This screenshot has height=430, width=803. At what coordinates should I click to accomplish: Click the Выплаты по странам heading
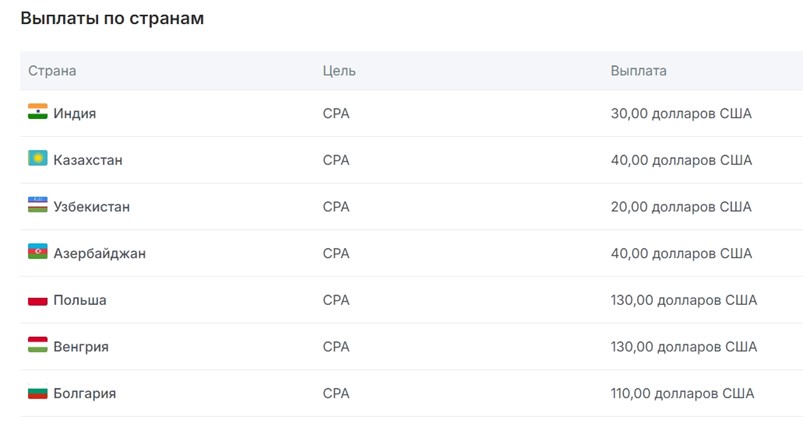(x=112, y=18)
